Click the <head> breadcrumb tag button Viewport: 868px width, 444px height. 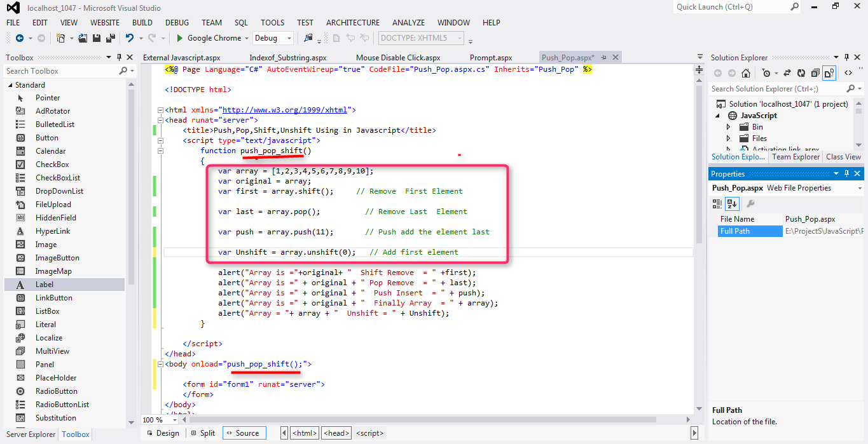pyautogui.click(x=336, y=433)
